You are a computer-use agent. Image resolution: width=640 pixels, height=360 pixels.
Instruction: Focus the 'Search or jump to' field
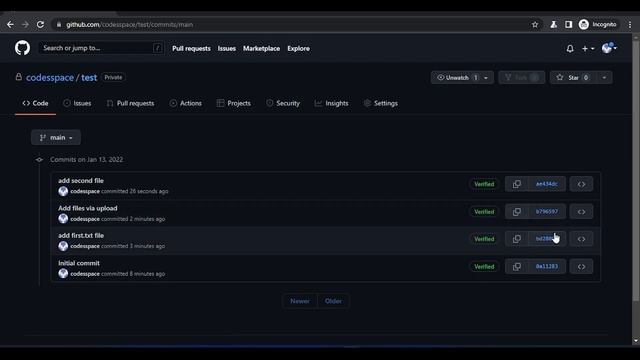point(101,48)
